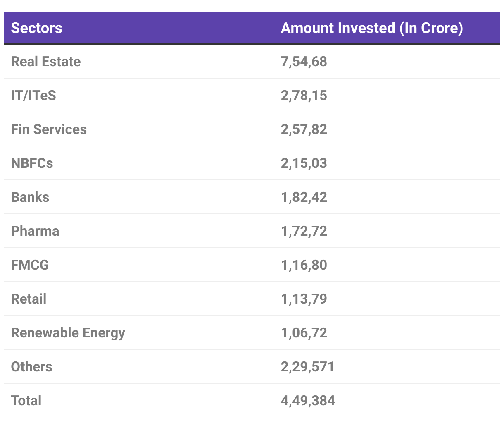Select the FMCG sector cell
Screen dimensions: 504x421
tap(30, 265)
